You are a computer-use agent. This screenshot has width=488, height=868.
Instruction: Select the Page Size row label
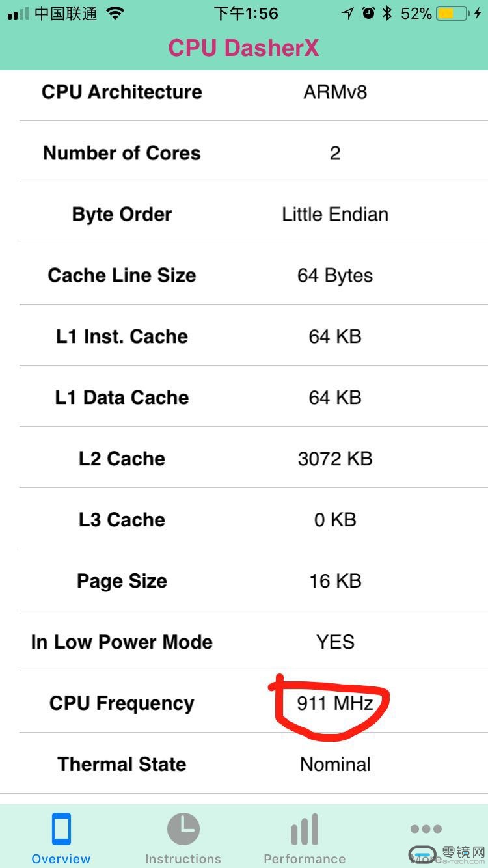click(122, 581)
